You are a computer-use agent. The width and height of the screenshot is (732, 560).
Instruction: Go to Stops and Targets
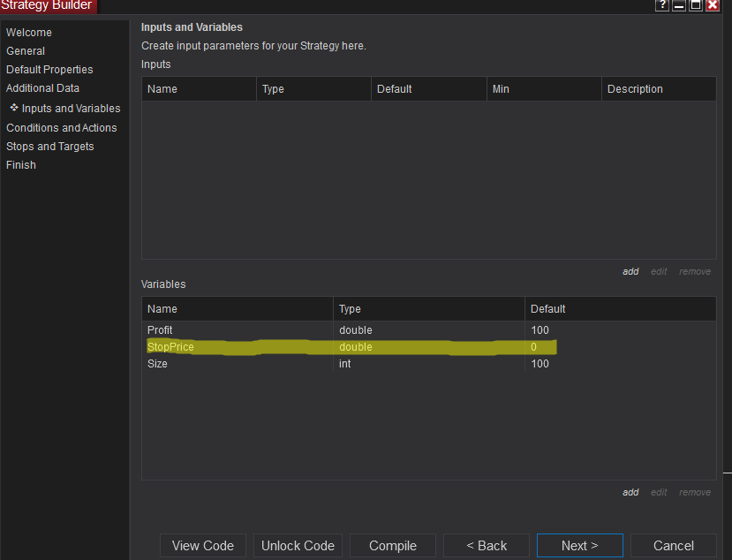(x=50, y=147)
